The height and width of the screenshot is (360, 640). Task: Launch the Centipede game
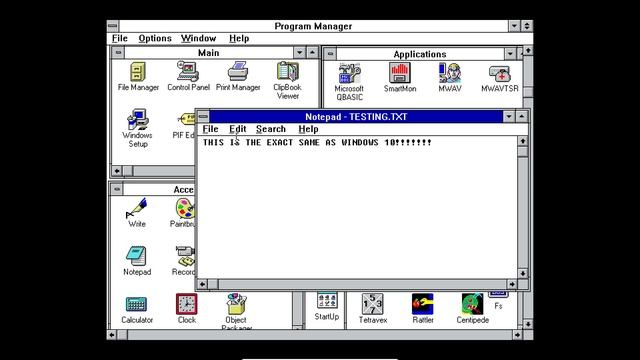coord(473,309)
